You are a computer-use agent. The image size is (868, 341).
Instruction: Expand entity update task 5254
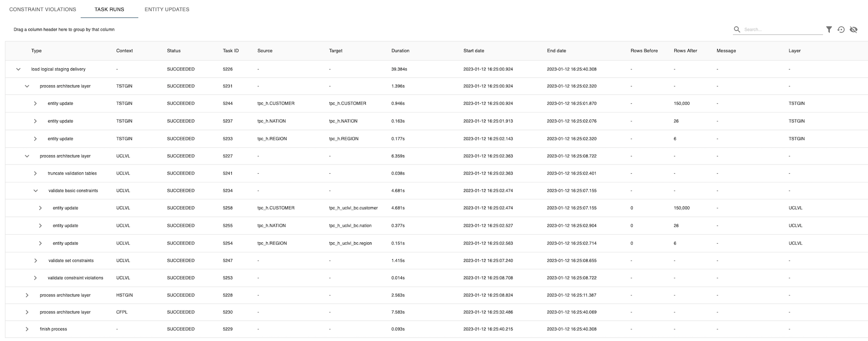click(40, 243)
